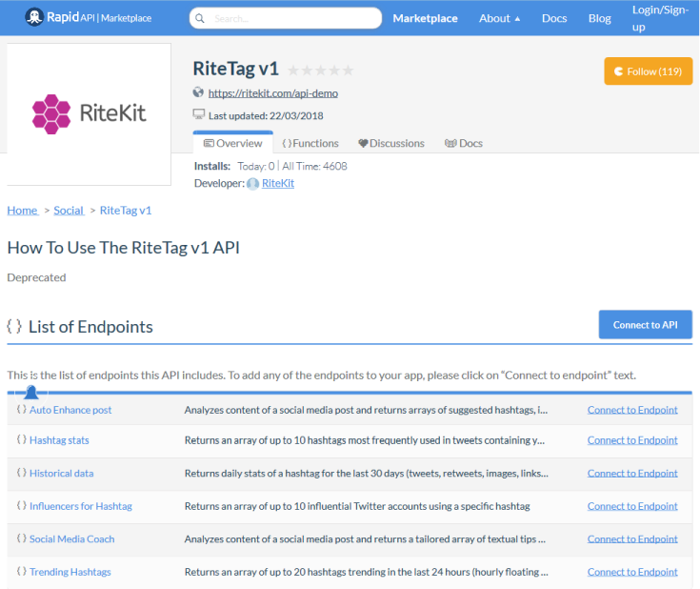Click the RapidAPI octopus logo icon
Screen dimensions: 700x589
coord(34,17)
